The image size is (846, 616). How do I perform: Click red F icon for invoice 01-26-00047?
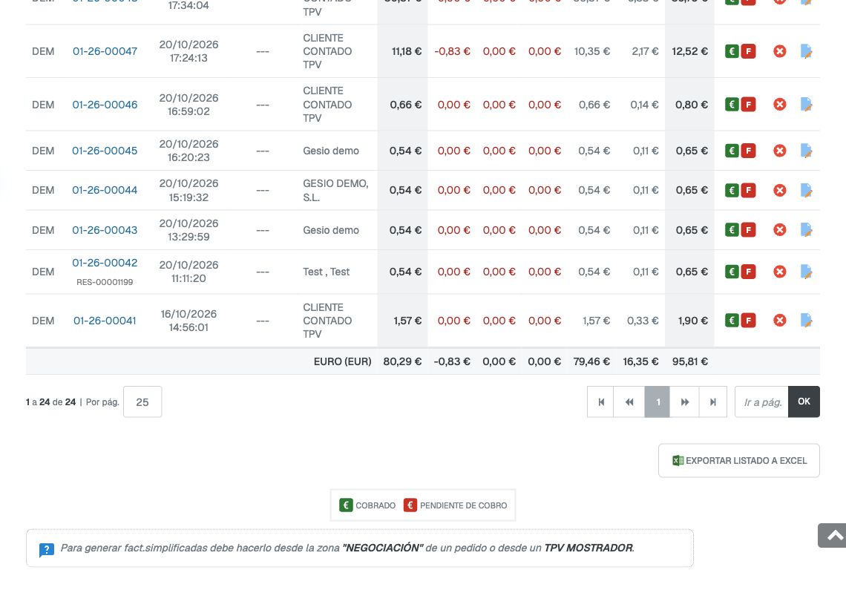(748, 51)
